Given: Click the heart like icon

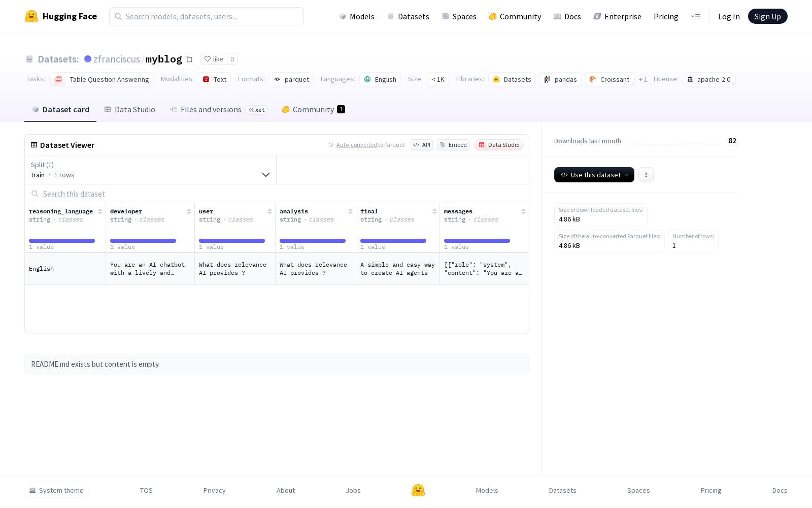Looking at the screenshot, I should tap(207, 59).
